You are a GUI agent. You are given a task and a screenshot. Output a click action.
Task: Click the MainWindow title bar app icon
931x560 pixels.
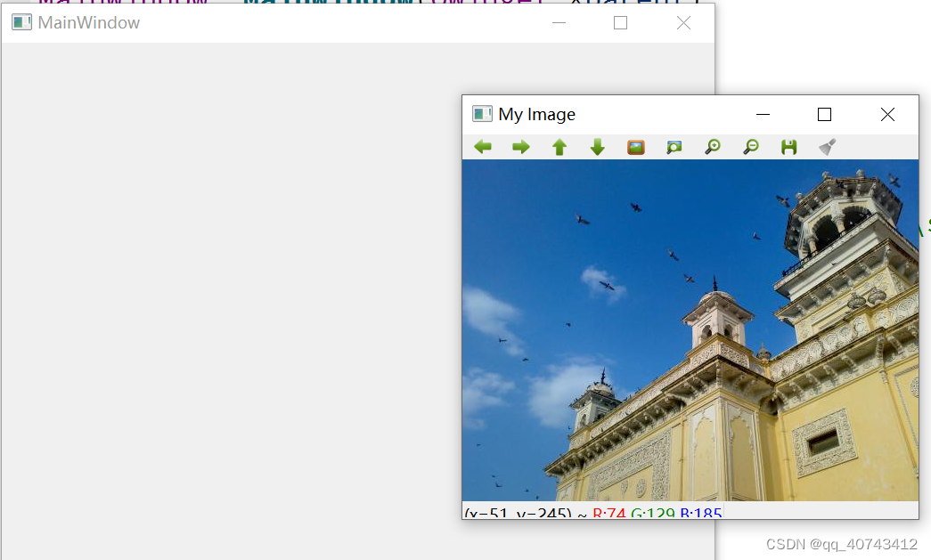(22, 22)
